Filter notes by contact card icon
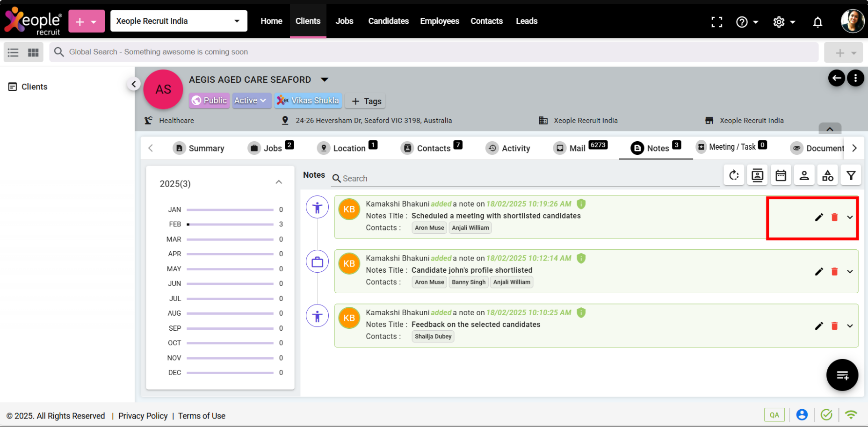The height and width of the screenshot is (427, 868). point(757,175)
